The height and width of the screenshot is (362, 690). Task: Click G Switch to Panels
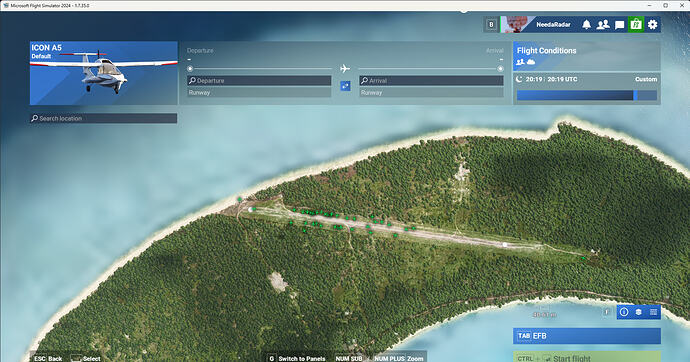[297, 358]
